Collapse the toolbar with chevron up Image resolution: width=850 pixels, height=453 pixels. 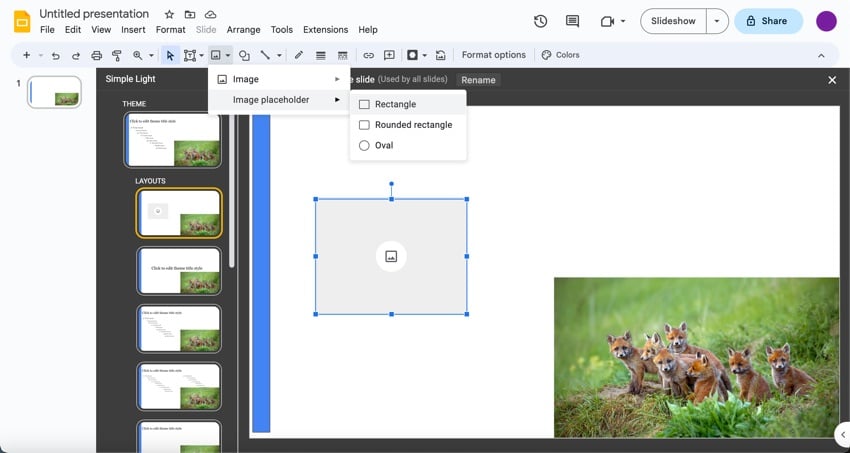tap(821, 55)
